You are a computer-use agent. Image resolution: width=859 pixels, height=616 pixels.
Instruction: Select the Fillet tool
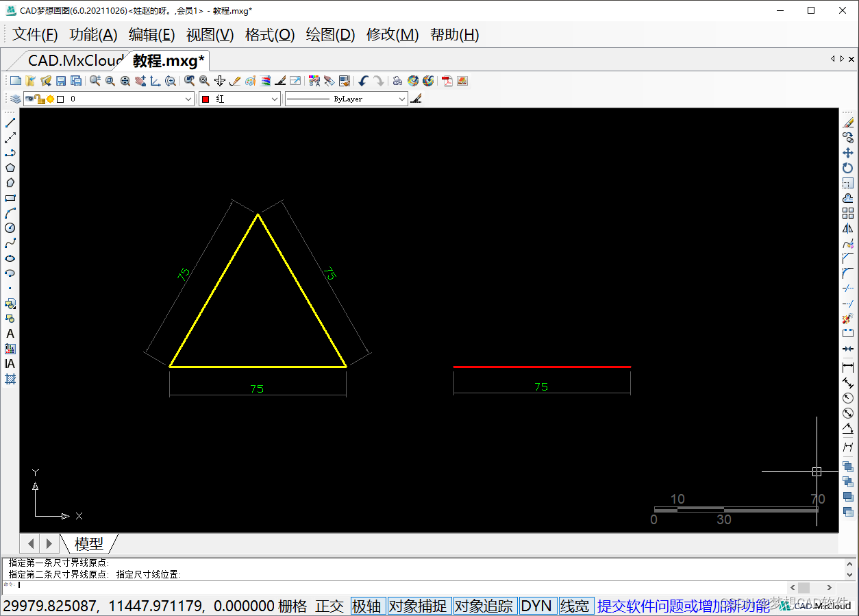tap(848, 273)
